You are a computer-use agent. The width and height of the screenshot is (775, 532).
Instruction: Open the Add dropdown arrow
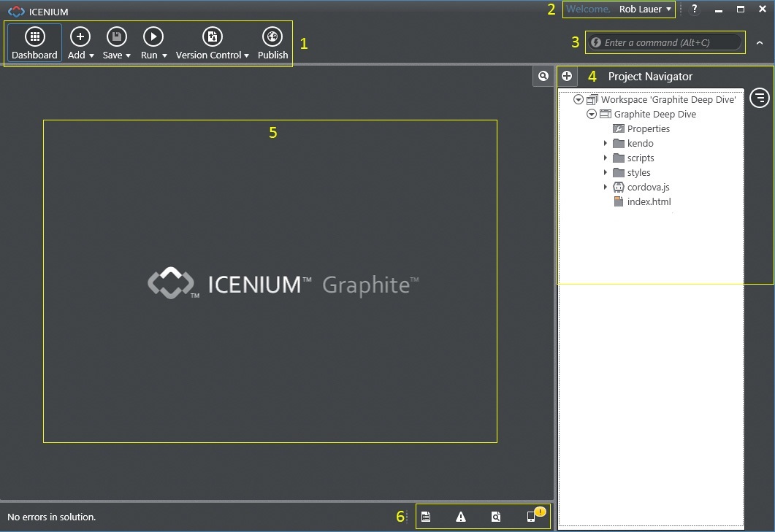click(91, 55)
